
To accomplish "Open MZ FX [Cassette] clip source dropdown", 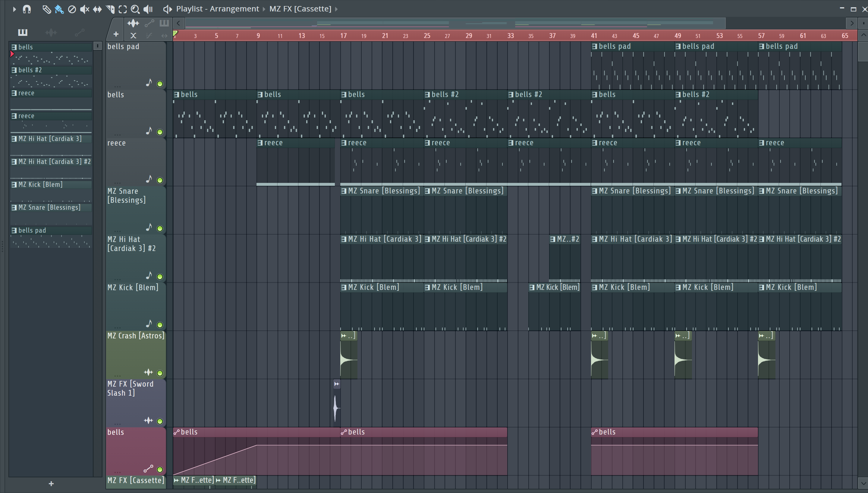I will [300, 9].
